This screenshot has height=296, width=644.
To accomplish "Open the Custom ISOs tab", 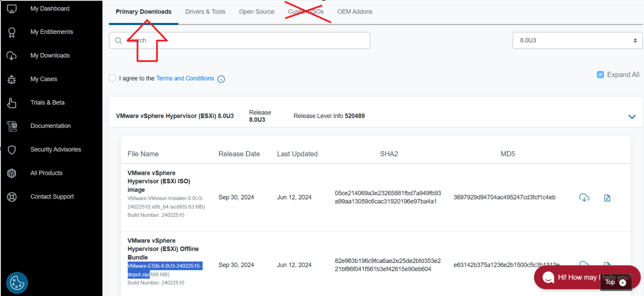I will [306, 12].
